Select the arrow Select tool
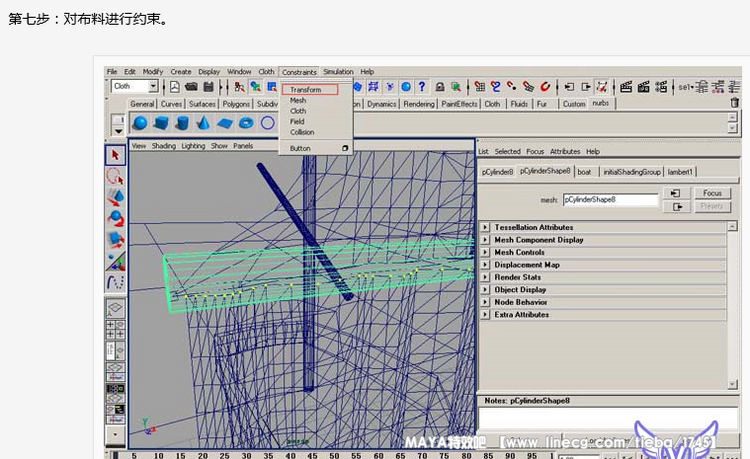Viewport: 750px width, 459px height. (115, 154)
